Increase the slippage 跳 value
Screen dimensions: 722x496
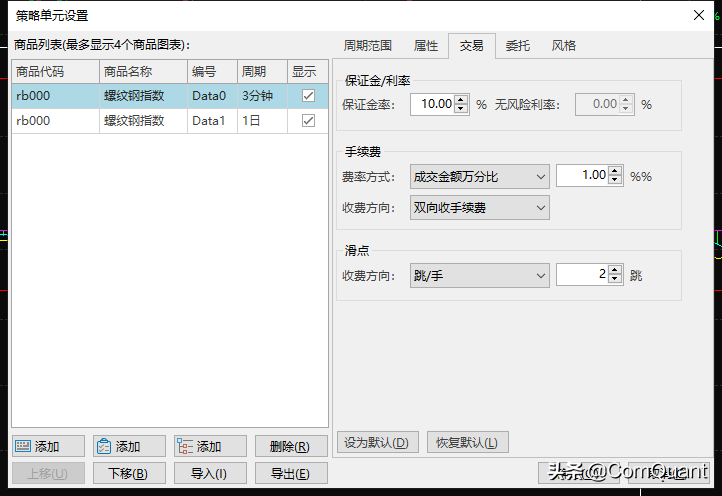tap(615, 270)
